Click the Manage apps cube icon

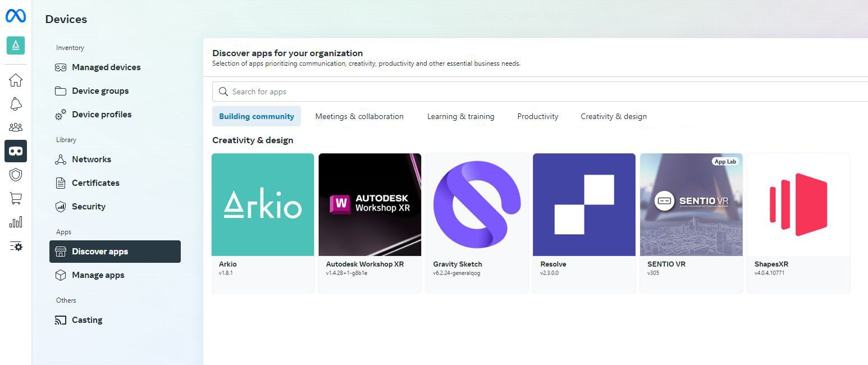coord(61,275)
